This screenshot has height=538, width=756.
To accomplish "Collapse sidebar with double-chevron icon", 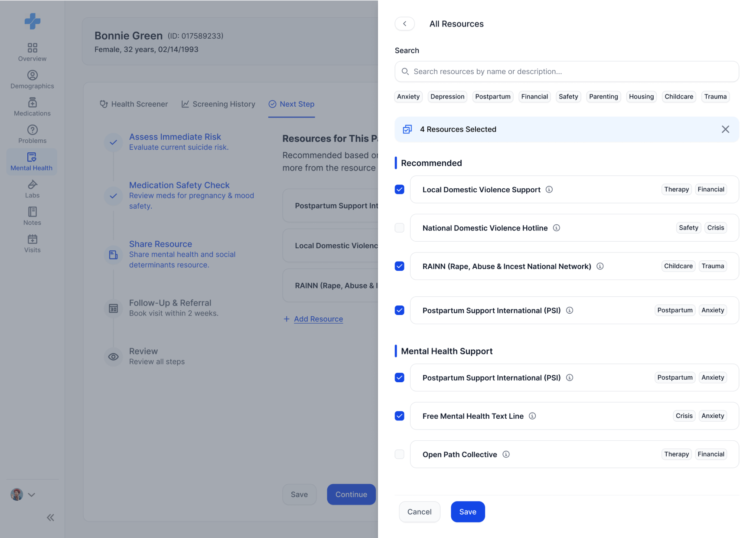I will (x=50, y=517).
